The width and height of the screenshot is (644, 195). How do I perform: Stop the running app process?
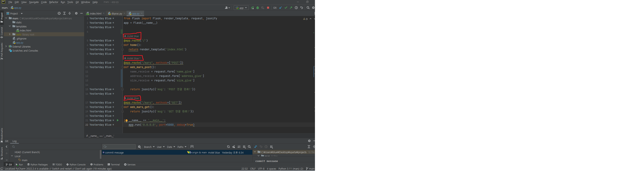pos(268,8)
